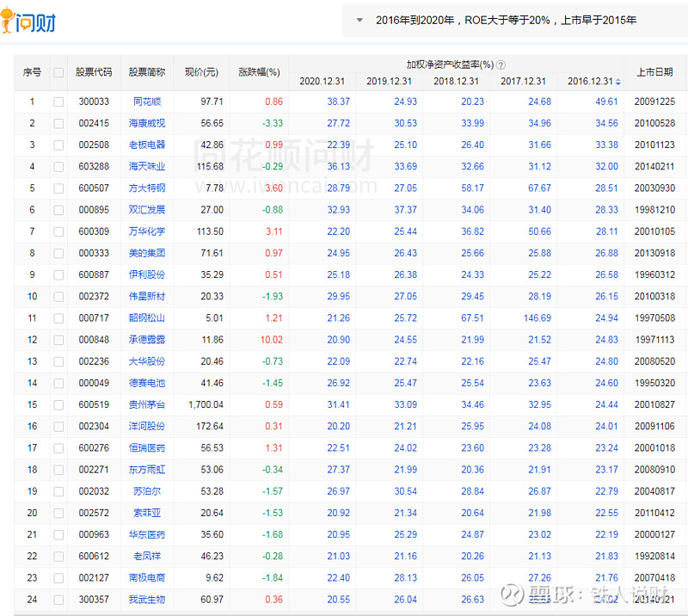Click the query text about ROE 20%
The image size is (688, 616).
point(506,20)
